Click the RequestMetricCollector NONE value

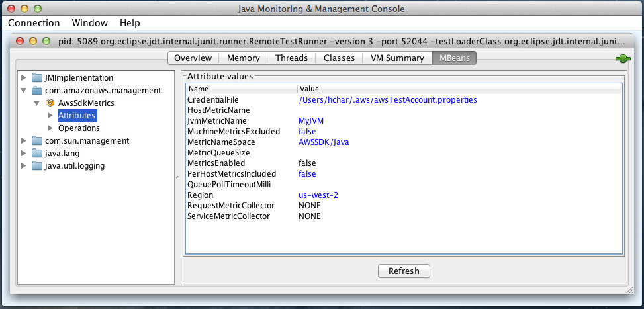coord(310,206)
